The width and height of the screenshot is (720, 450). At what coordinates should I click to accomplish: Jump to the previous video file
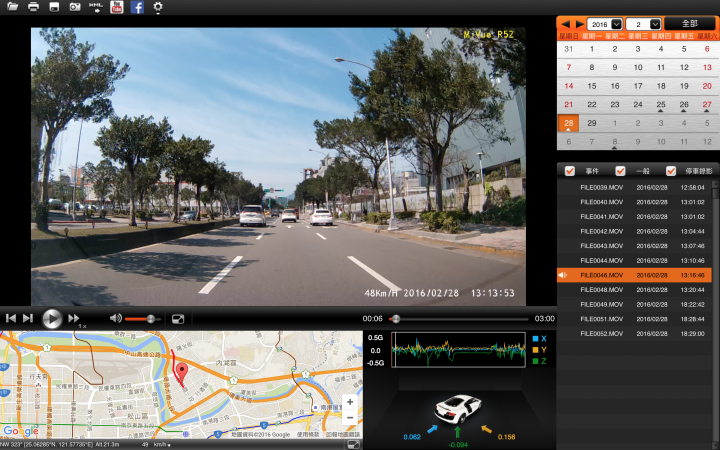point(11,318)
